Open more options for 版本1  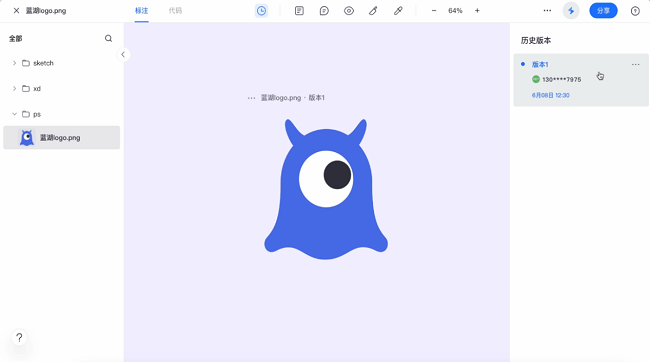pyautogui.click(x=635, y=64)
